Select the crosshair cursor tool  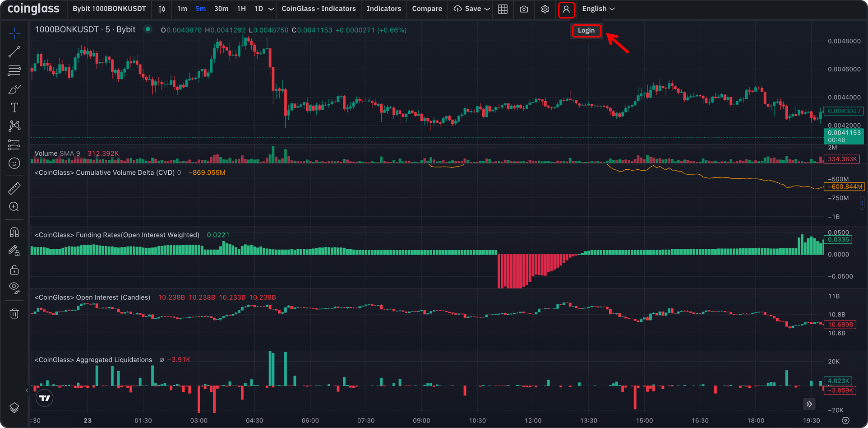(14, 33)
